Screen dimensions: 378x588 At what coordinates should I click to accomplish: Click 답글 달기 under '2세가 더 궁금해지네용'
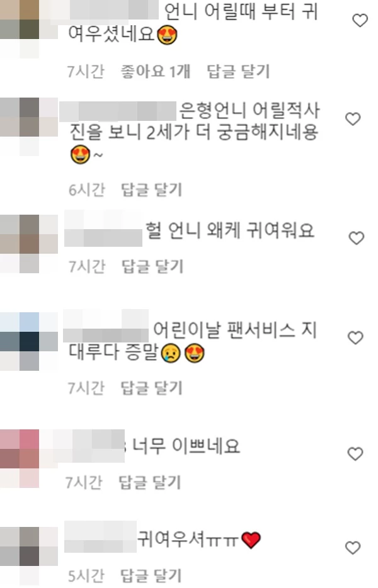tap(151, 189)
